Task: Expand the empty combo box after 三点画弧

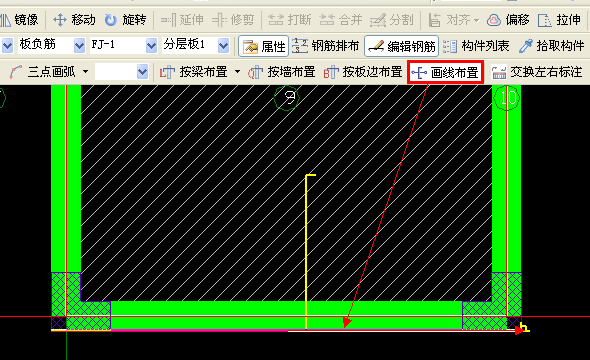Action: pyautogui.click(x=142, y=71)
